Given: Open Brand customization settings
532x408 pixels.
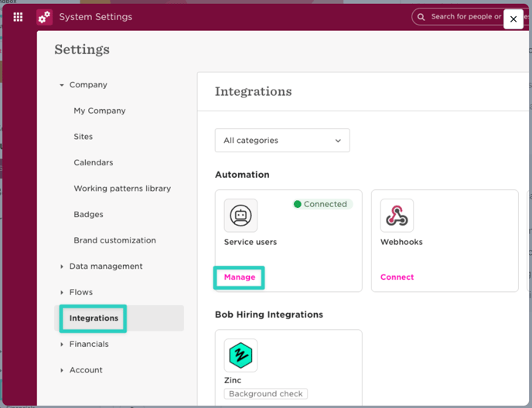Looking at the screenshot, I should (114, 240).
